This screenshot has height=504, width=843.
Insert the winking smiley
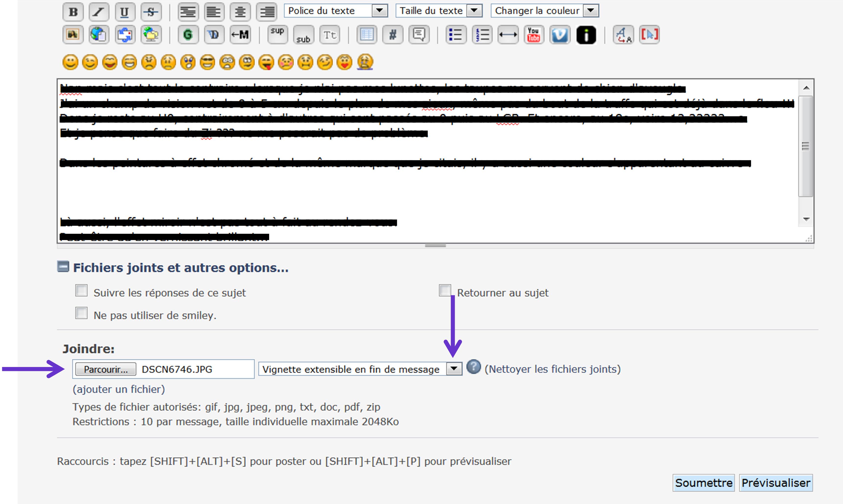[x=90, y=62]
